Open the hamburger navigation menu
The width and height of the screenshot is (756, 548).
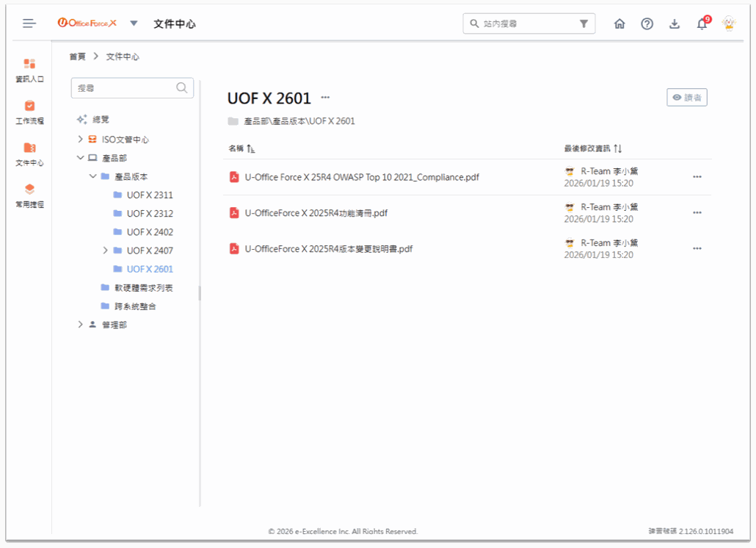pyautogui.click(x=29, y=24)
